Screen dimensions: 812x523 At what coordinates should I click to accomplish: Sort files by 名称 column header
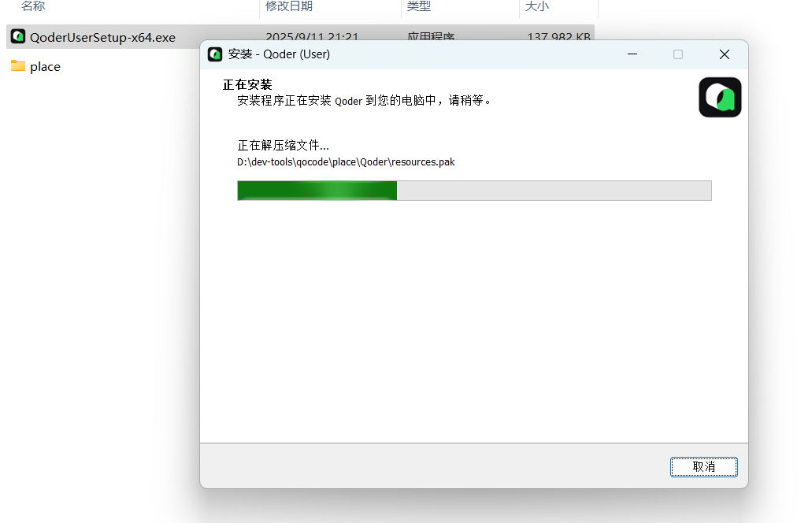[33, 6]
